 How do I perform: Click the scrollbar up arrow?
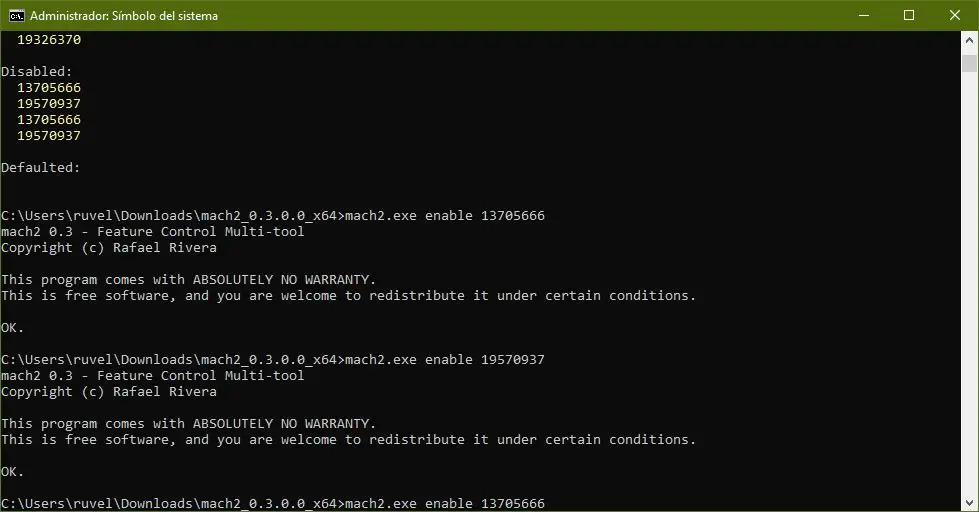point(969,40)
